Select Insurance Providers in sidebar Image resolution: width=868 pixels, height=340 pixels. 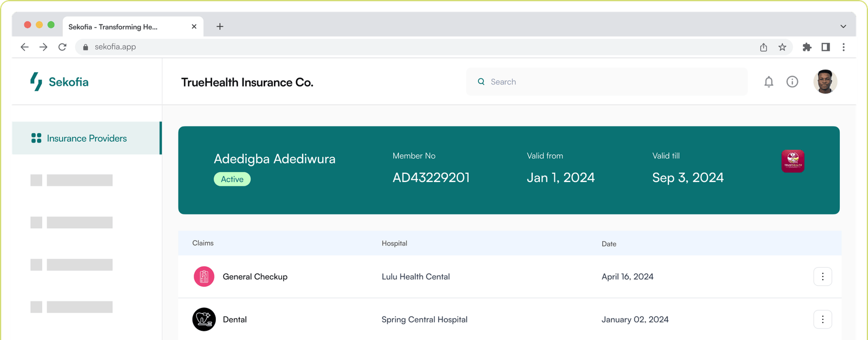tap(86, 138)
